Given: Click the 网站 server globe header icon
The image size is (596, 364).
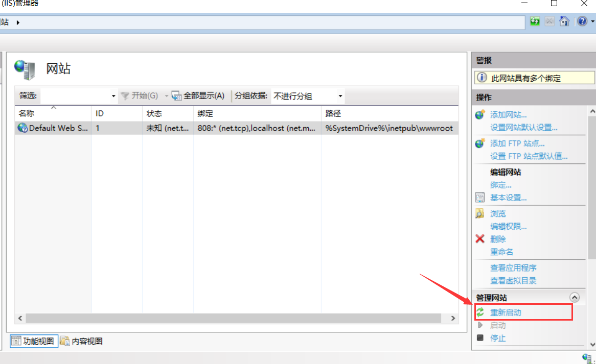Looking at the screenshot, I should pyautogui.click(x=25, y=69).
